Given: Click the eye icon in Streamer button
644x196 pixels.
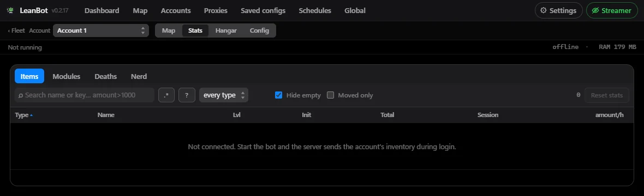Looking at the screenshot, I should tap(595, 11).
